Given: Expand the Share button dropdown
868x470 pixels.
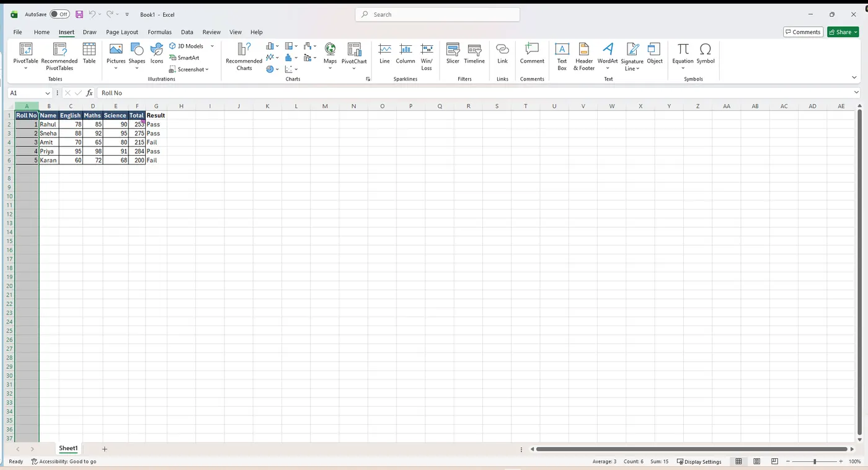Looking at the screenshot, I should [856, 32].
